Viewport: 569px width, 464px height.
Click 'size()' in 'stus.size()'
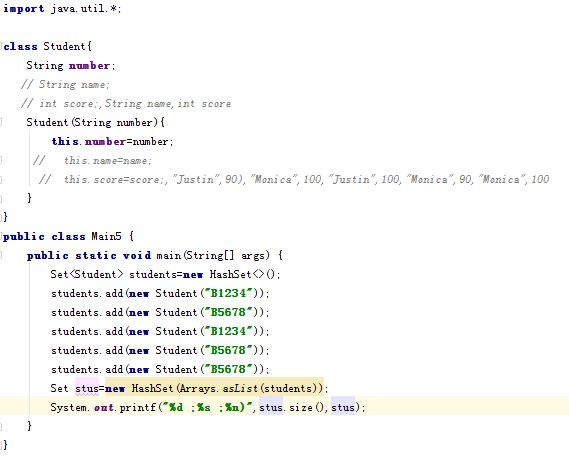point(308,407)
